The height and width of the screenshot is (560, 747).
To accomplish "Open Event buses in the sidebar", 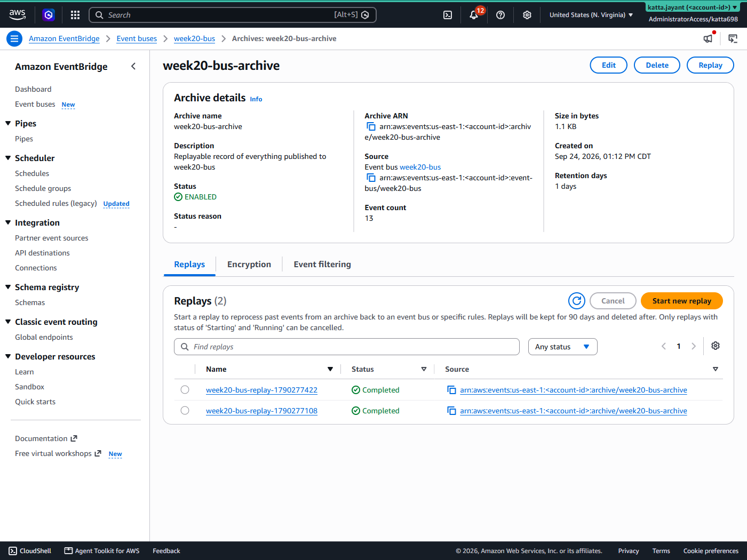I will point(35,104).
